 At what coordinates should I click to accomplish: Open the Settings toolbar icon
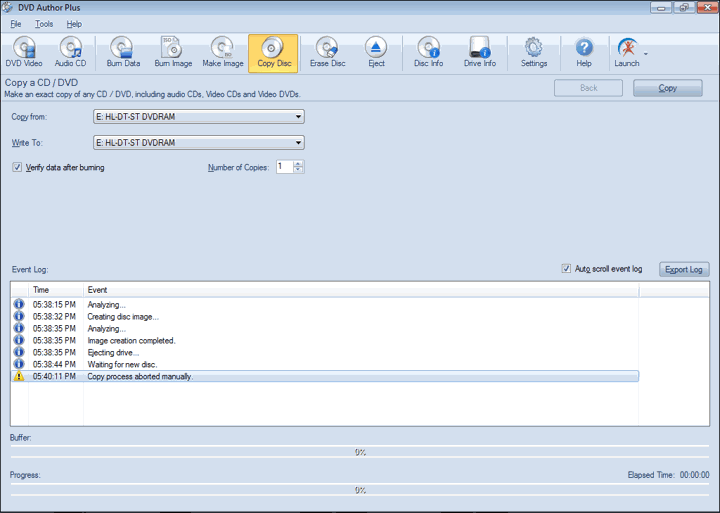534,53
